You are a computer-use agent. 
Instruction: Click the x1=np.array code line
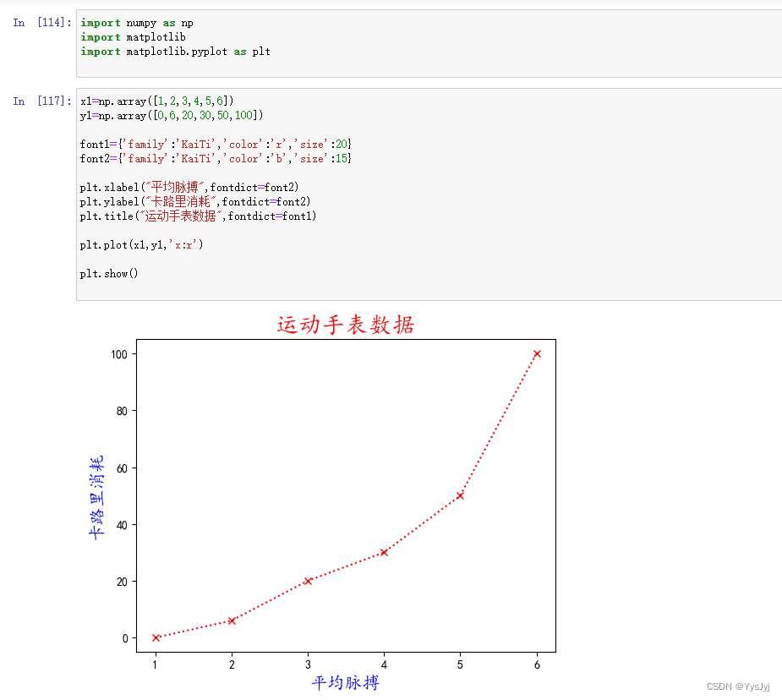click(x=156, y=101)
